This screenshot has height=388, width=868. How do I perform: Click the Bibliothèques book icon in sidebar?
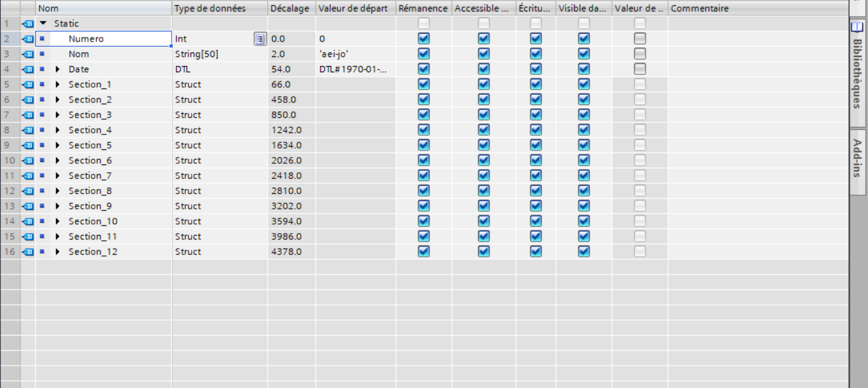[857, 28]
